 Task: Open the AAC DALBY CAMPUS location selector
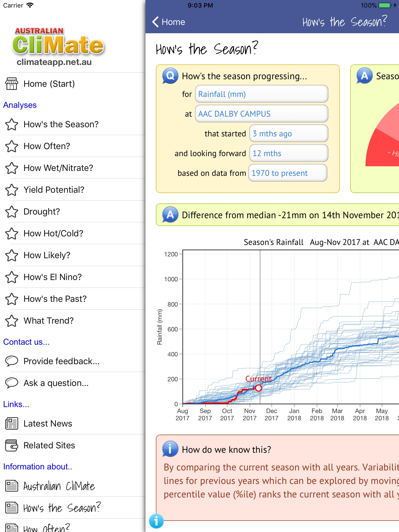click(262, 114)
